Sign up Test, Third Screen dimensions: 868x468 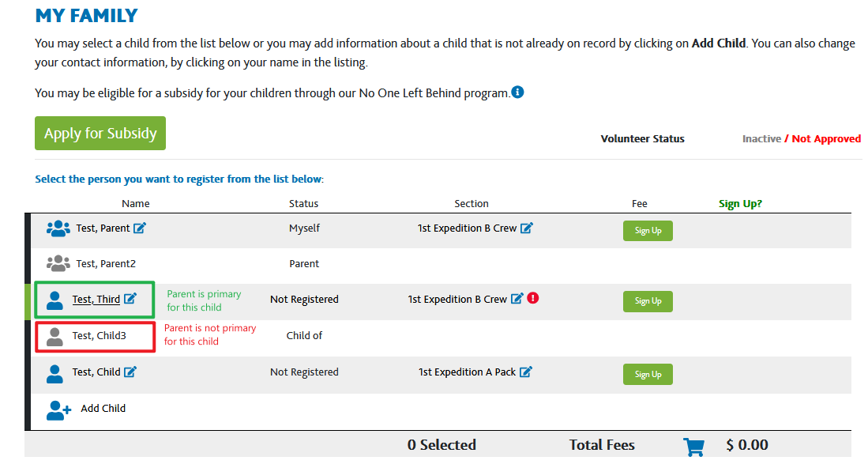[x=648, y=301]
